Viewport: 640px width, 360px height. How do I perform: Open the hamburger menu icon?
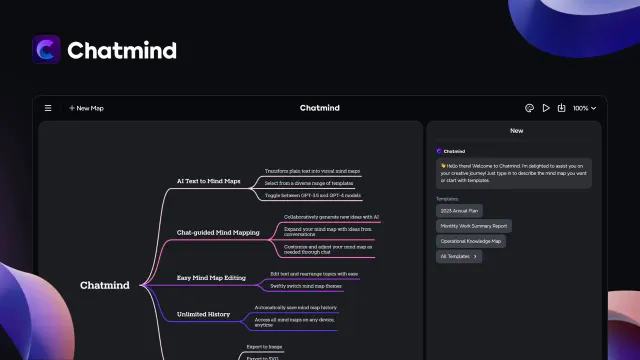tap(48, 108)
